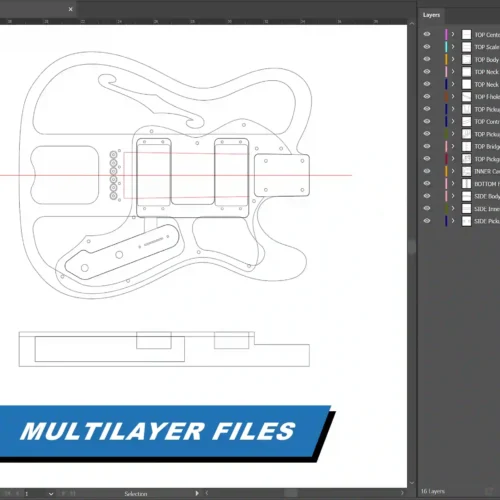
Task: Select the neck plate outline on artboard
Action: click(282, 175)
